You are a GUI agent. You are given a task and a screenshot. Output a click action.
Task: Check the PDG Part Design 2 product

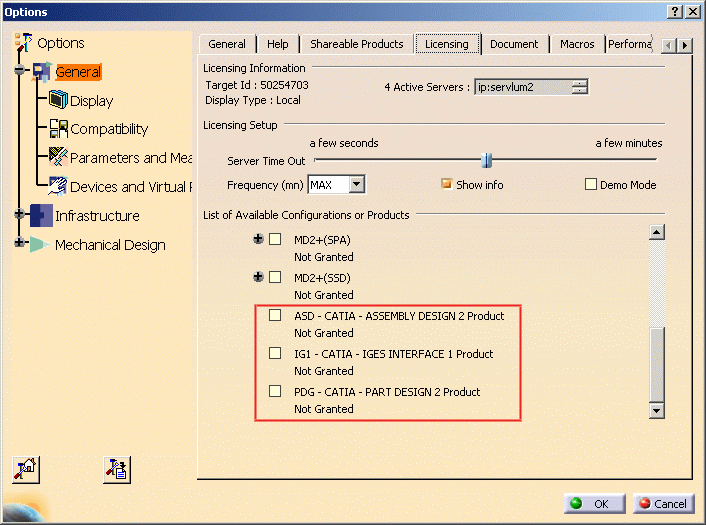point(275,391)
